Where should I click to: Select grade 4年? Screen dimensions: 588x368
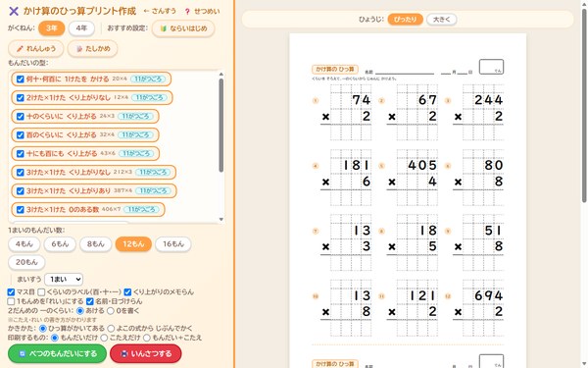tap(81, 28)
